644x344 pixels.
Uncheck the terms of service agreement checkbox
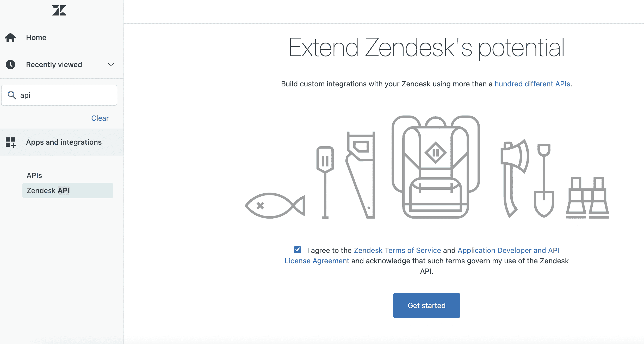coord(297,250)
